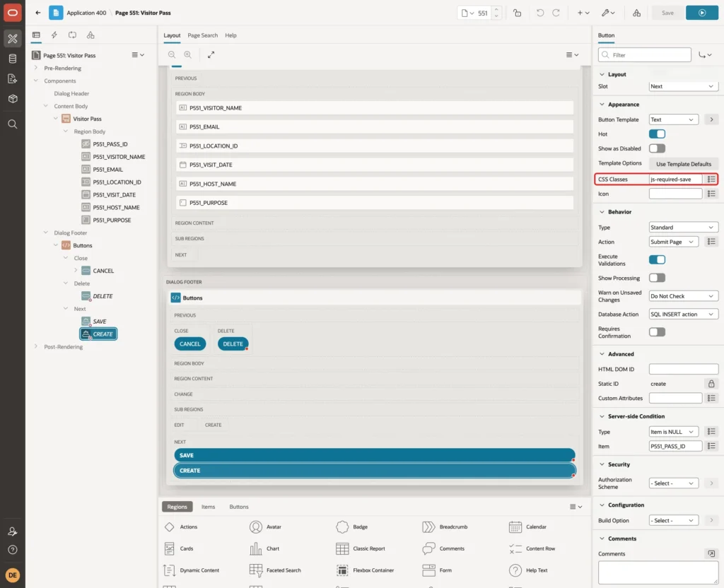724x588 pixels.
Task: Open the Action dropdown showing Submit Page
Action: [673, 242]
